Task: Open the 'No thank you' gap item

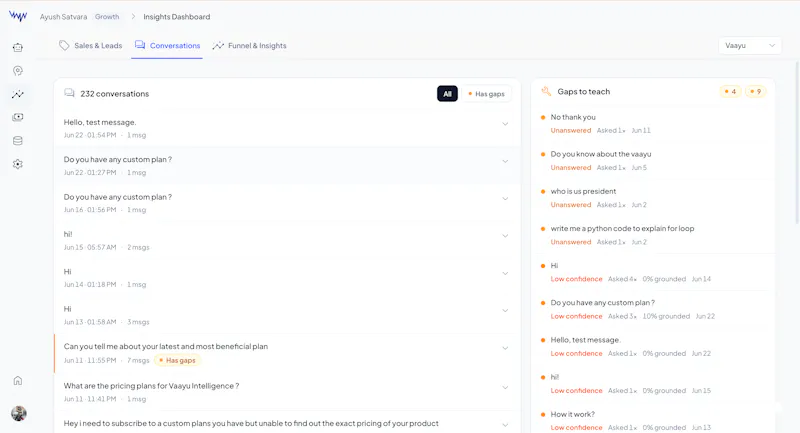Action: pyautogui.click(x=653, y=123)
